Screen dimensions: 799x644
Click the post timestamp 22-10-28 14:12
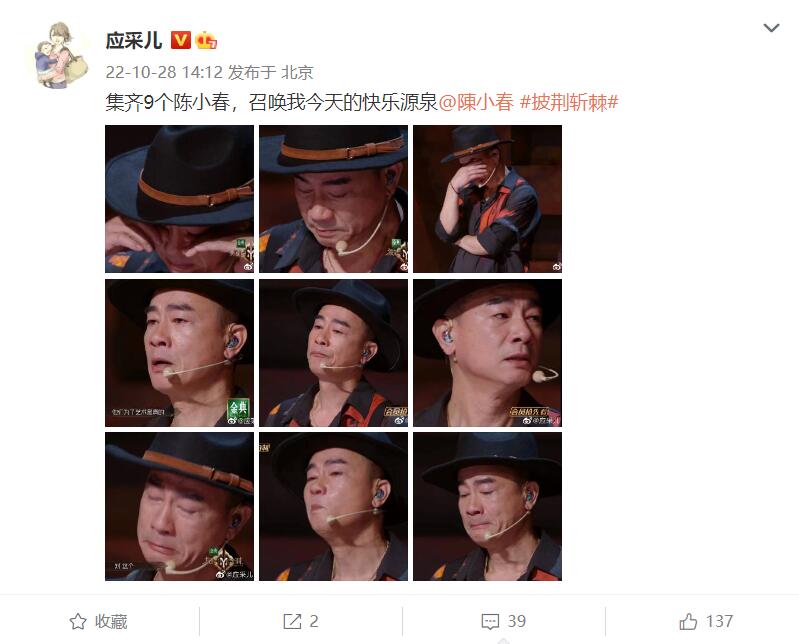coord(164,72)
